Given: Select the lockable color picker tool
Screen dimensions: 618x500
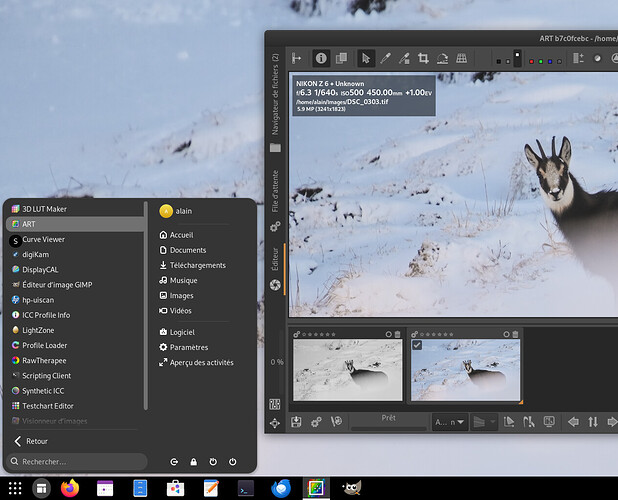Looking at the screenshot, I should tap(404, 59).
